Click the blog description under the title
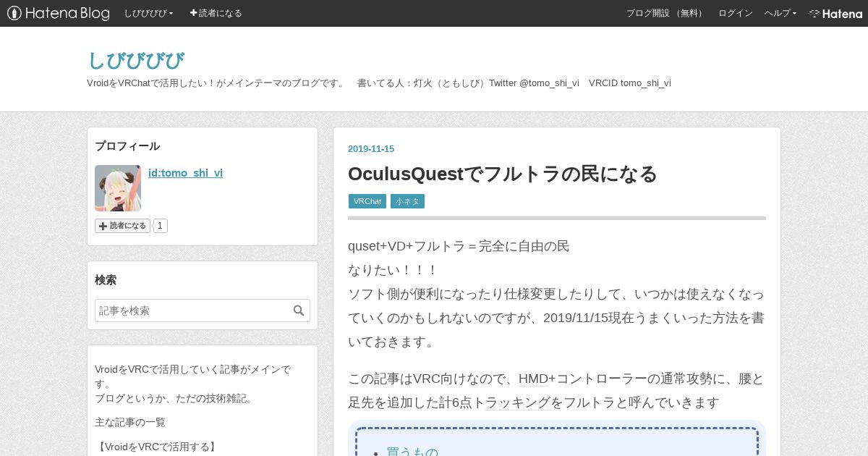This screenshot has height=456, width=868. pos(379,83)
